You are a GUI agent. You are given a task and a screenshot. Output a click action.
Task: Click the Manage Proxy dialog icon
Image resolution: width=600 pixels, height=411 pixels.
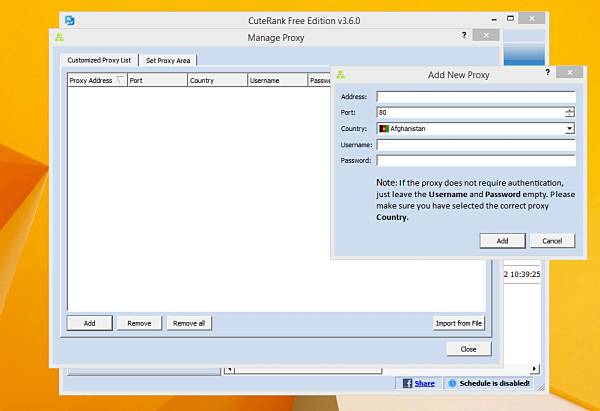click(59, 38)
